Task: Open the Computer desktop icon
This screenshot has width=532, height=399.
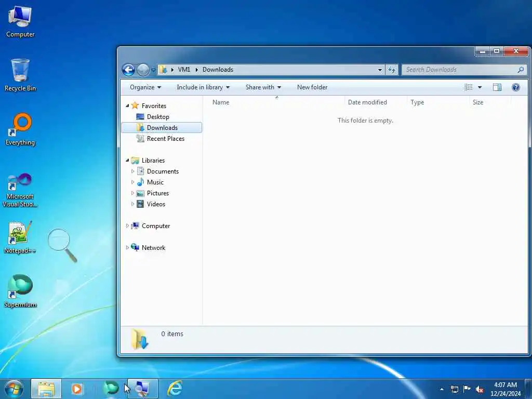Action: [x=20, y=21]
